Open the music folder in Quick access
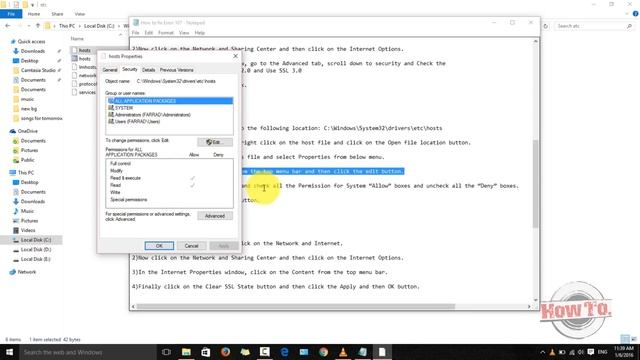Viewport: 640px width, 360px height. (x=27, y=99)
